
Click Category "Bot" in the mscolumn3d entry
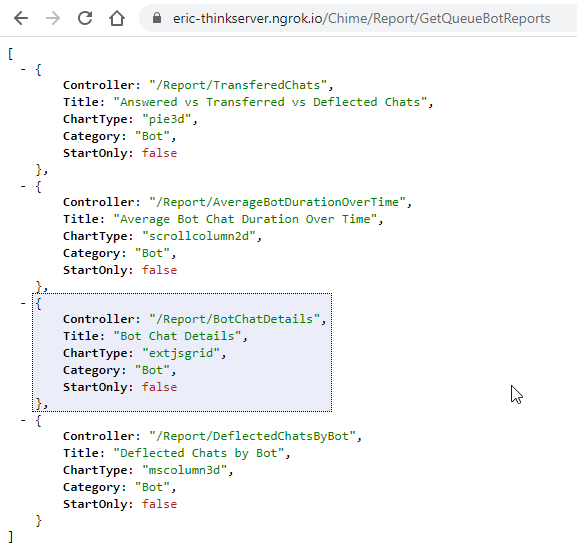click(152, 487)
